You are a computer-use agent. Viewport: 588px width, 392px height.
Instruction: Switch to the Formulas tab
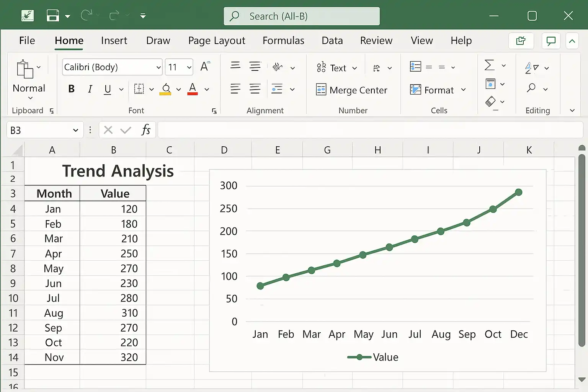point(283,41)
